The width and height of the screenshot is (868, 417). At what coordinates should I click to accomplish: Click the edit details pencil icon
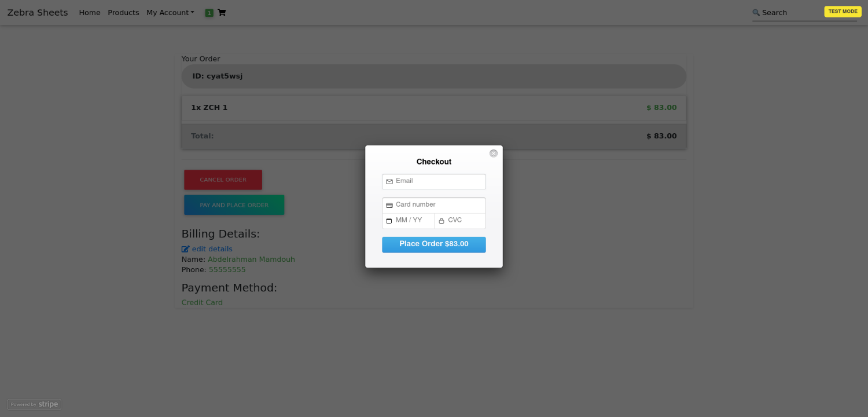click(x=186, y=249)
